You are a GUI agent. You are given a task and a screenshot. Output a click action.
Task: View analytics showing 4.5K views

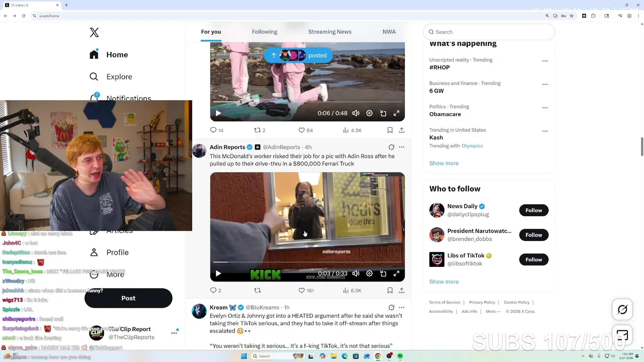click(352, 130)
